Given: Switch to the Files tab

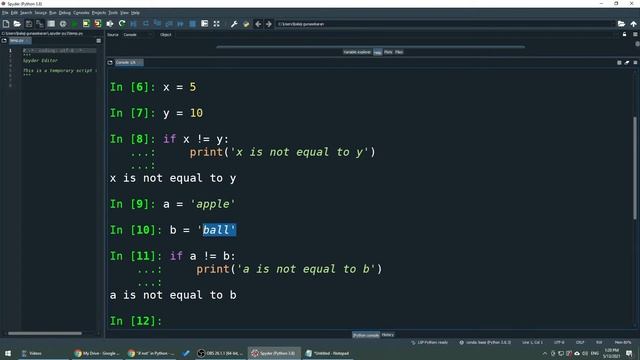Looking at the screenshot, I should tap(399, 52).
